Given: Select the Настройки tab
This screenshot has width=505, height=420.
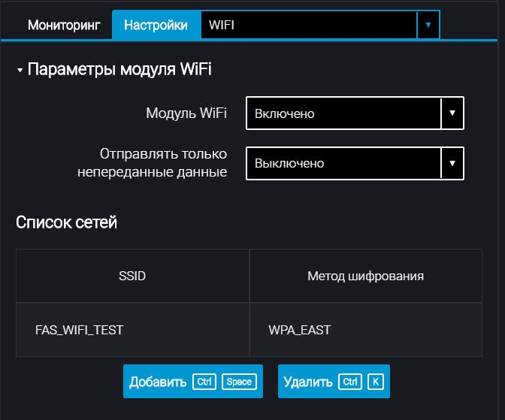Looking at the screenshot, I should tap(156, 25).
